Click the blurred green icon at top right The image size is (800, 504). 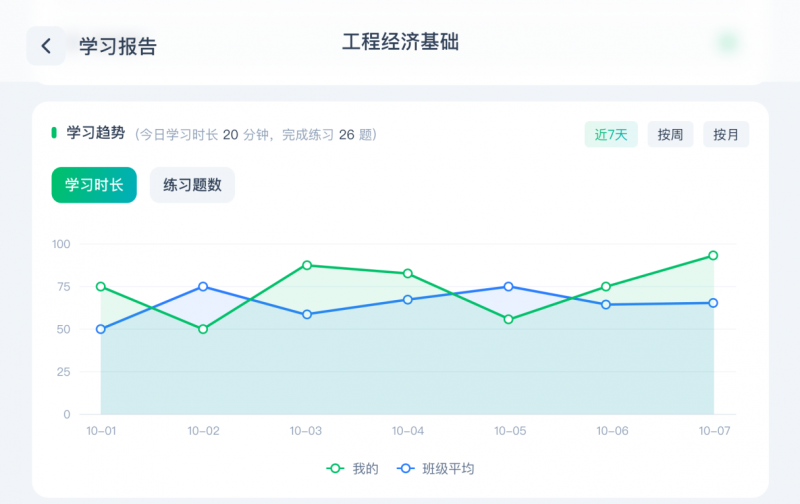pos(727,43)
